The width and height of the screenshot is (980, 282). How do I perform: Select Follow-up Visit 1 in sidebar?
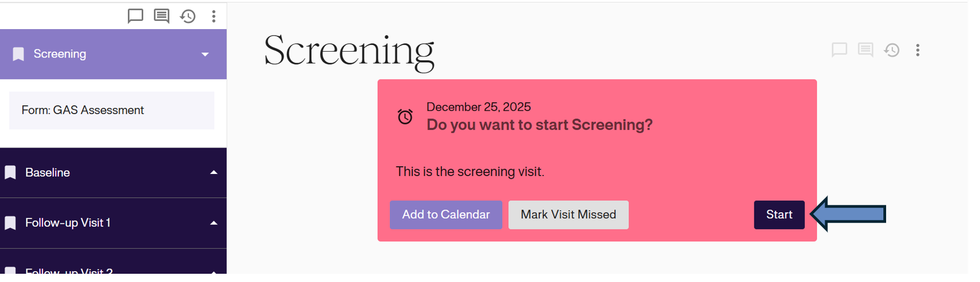coord(68,223)
